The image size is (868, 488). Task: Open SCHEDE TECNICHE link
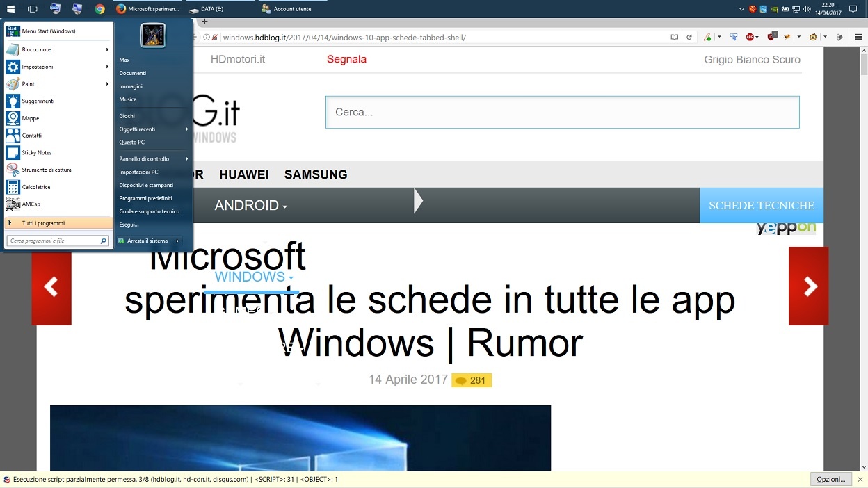click(762, 205)
